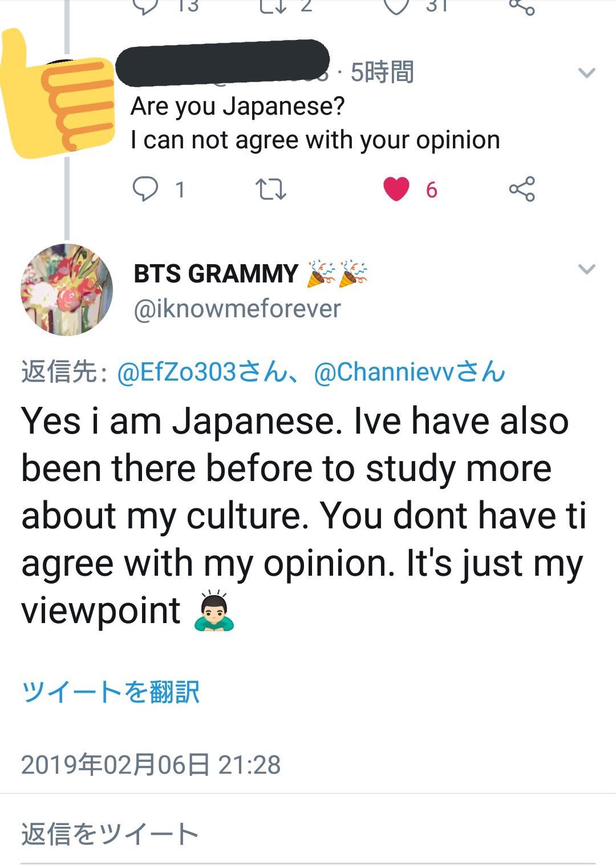Tap the 返信をツイート reply field
616x865 pixels.
110,834
